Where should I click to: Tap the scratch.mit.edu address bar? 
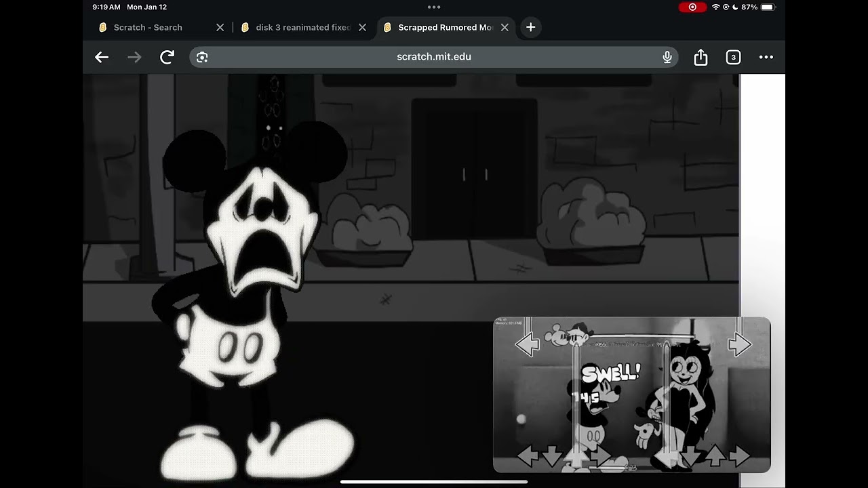[434, 57]
